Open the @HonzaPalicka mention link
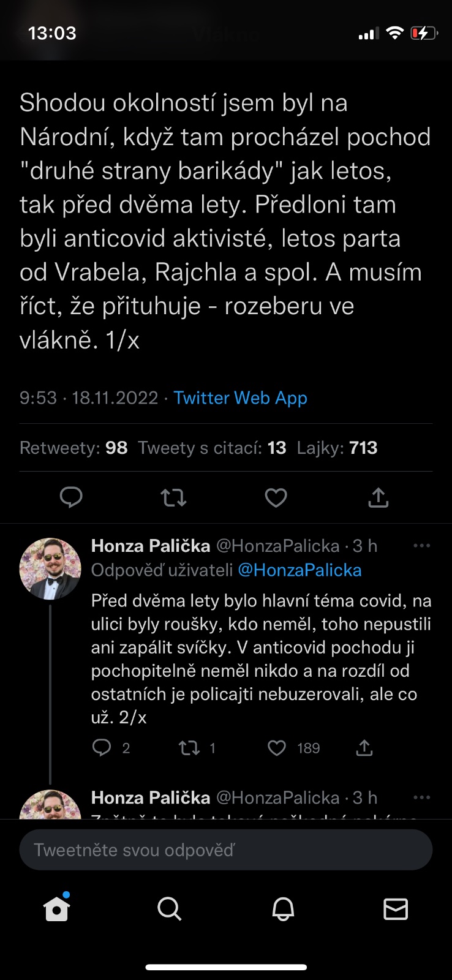The height and width of the screenshot is (980, 452). [x=299, y=570]
